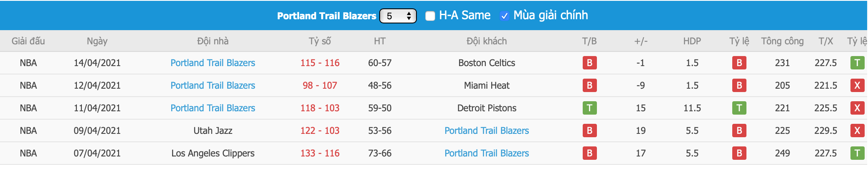
Task: Open the match count dropdown showing 5
Action: coord(398,16)
